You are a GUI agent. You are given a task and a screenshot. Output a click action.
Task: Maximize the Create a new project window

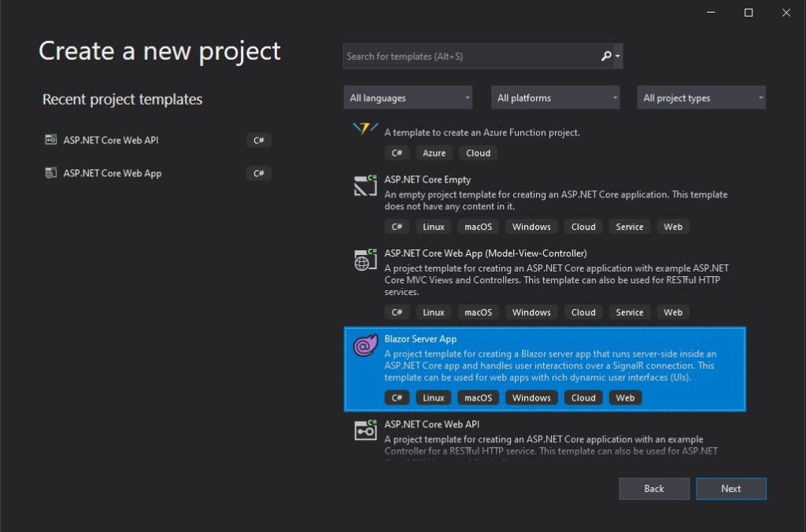pyautogui.click(x=749, y=13)
